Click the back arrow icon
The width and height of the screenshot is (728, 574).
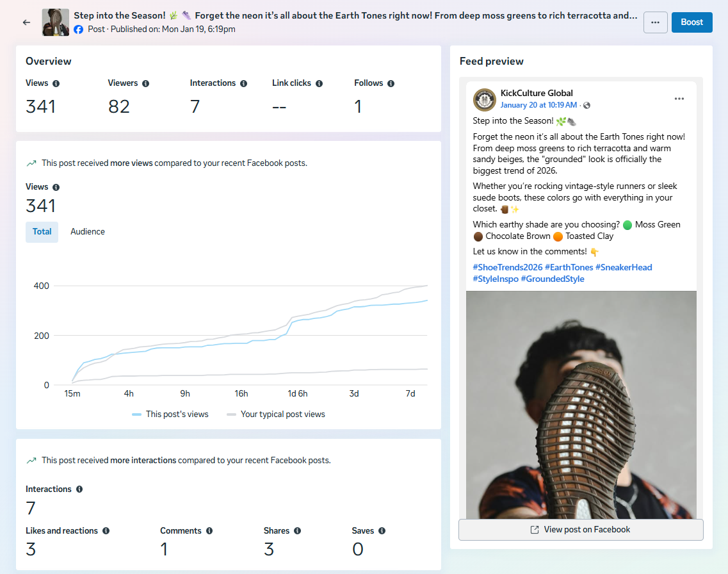click(x=26, y=22)
